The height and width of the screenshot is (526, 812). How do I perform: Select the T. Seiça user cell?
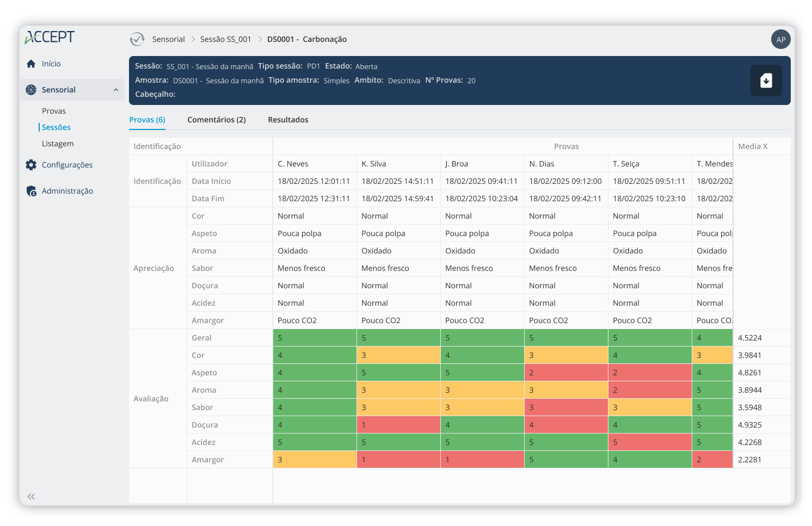point(650,164)
